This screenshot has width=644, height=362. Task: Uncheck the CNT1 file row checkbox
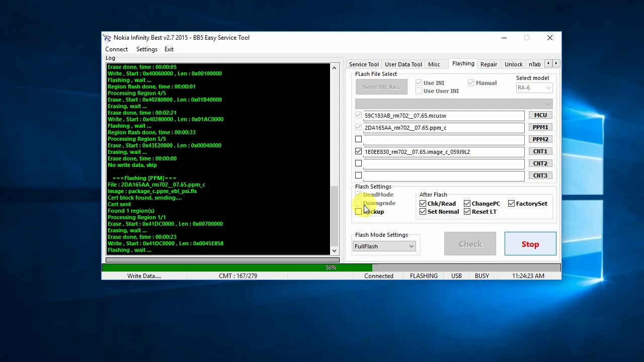358,151
